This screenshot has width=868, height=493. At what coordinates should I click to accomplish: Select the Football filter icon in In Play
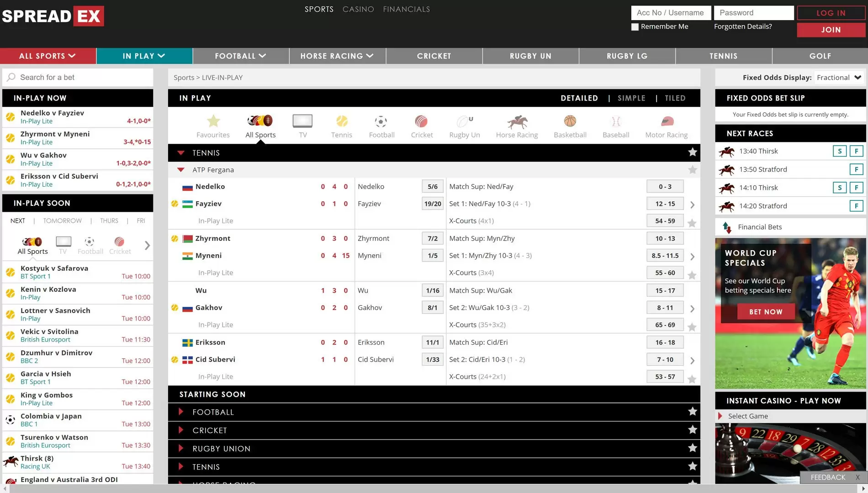(x=381, y=121)
